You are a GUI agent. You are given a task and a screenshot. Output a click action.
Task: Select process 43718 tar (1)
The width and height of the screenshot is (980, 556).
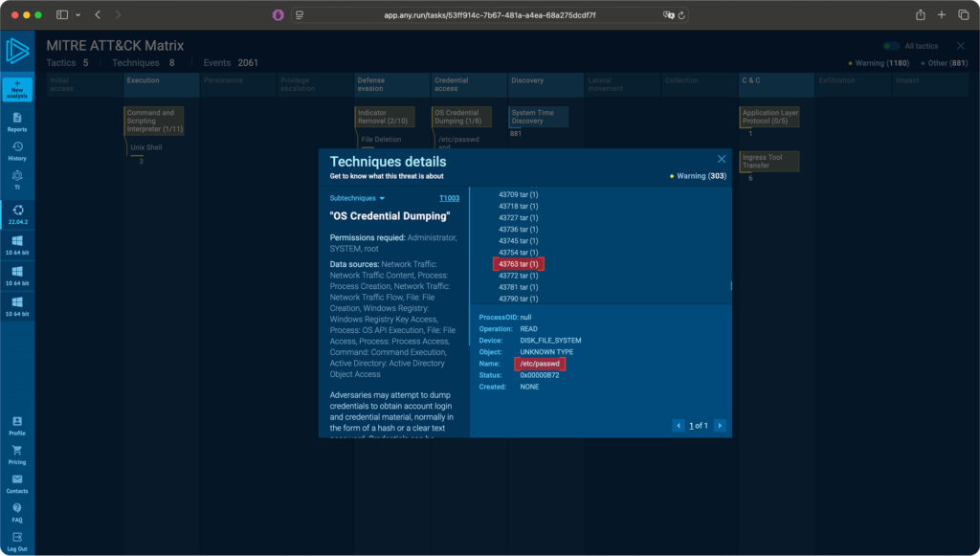pyautogui.click(x=518, y=206)
